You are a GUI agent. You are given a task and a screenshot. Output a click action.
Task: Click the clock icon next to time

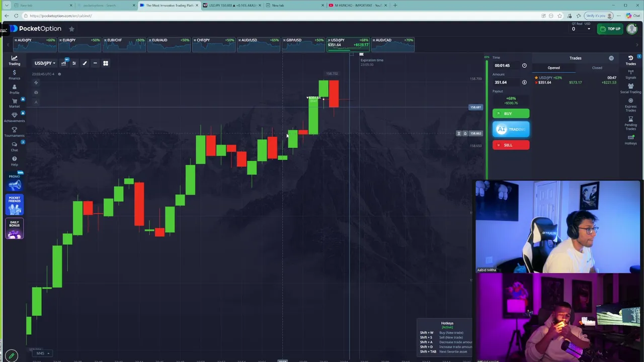click(x=524, y=65)
